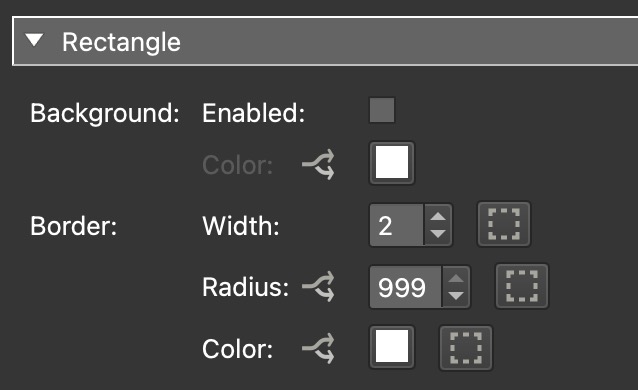Open the Background color swatch

[392, 163]
